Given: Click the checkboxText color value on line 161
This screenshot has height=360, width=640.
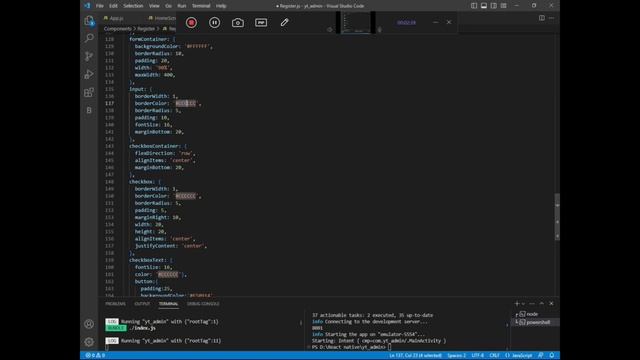Looking at the screenshot, I should click(169, 275).
